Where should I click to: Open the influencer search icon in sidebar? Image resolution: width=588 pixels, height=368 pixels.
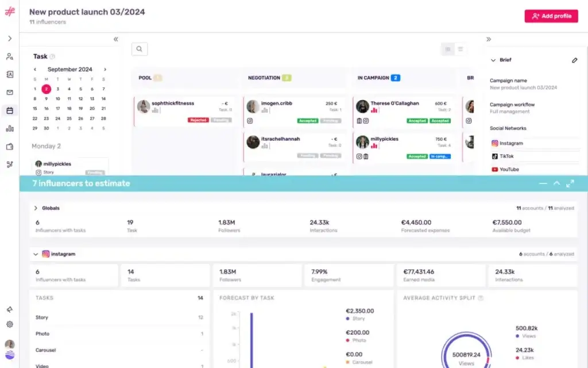(9, 56)
